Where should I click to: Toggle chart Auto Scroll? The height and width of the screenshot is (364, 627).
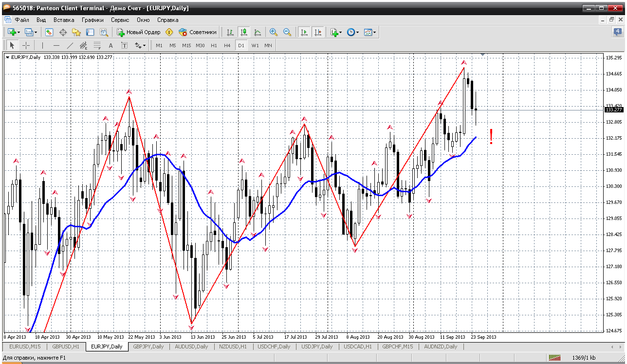tap(304, 32)
